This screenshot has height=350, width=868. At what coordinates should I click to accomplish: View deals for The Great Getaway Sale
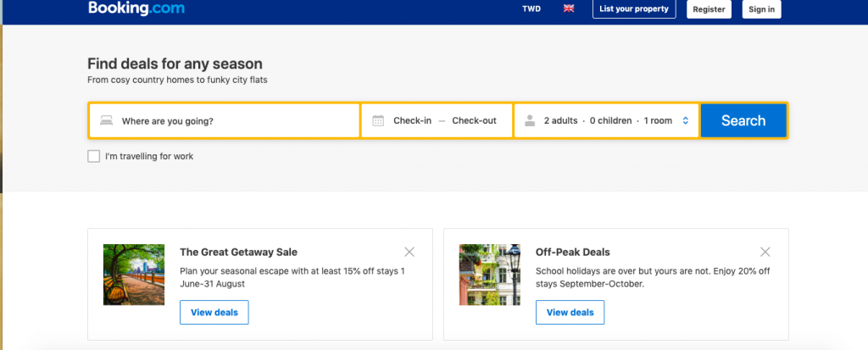[214, 313]
